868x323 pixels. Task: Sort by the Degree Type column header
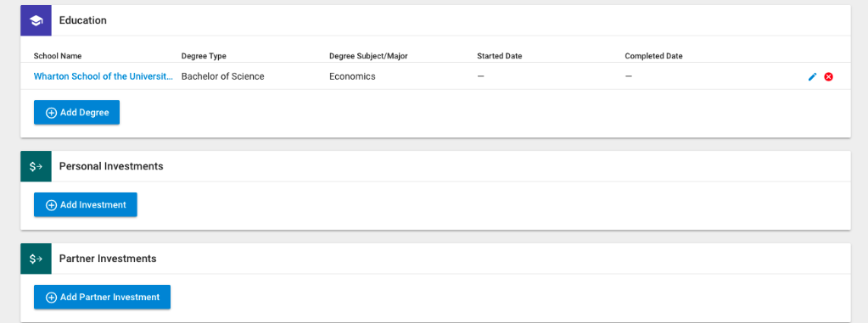(204, 56)
